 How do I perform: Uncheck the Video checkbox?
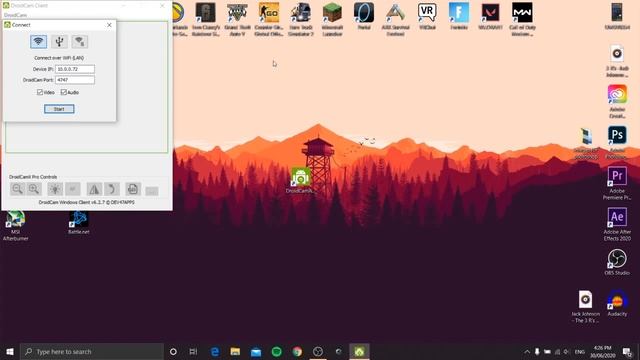40,92
